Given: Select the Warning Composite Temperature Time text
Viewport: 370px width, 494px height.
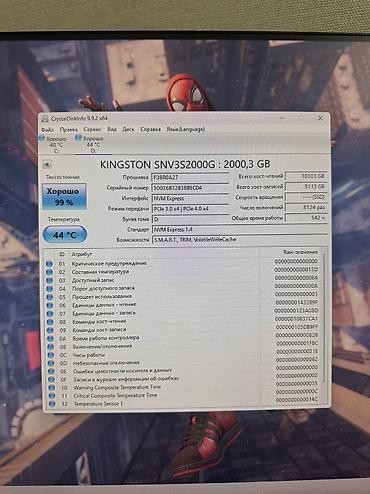Looking at the screenshot, I should [117, 387].
